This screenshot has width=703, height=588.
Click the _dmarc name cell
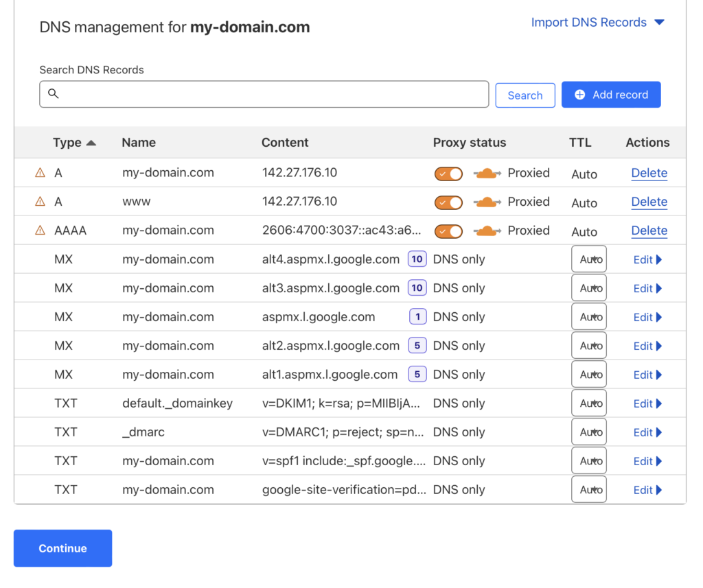(x=143, y=432)
